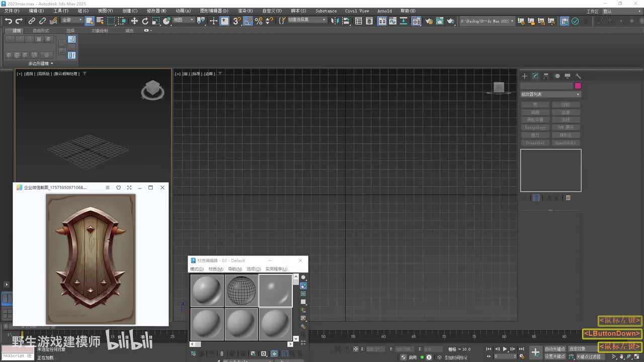Screen dimensions: 644x362
Task: Click the Go to End playback button
Action: point(521,349)
